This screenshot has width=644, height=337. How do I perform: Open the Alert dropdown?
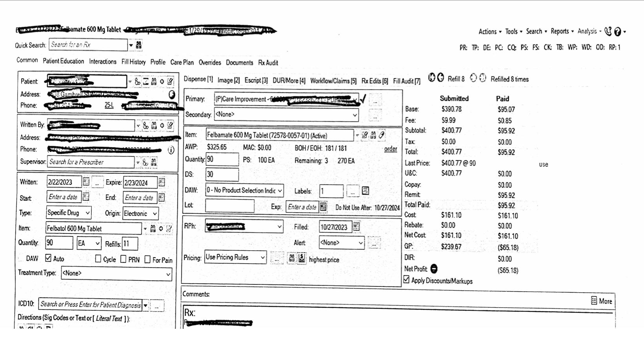[361, 243]
